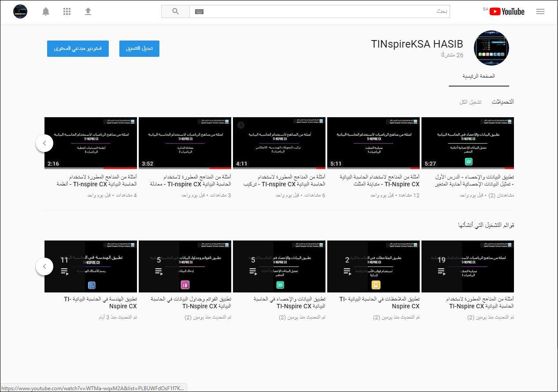The width and height of the screenshot is (558, 392).
Task: Open the YouTube apps grid icon
Action: 67,11
